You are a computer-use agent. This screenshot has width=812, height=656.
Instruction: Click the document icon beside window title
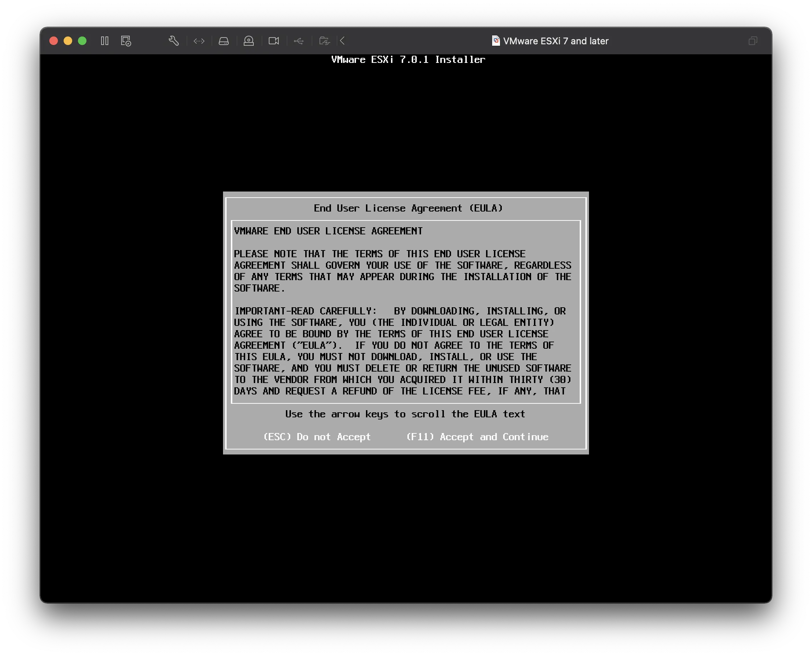tap(496, 41)
